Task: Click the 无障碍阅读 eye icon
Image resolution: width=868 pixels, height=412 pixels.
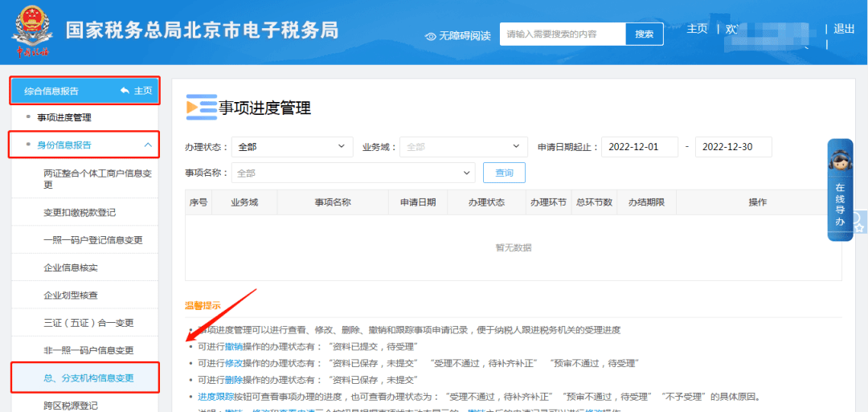Action: click(x=431, y=36)
